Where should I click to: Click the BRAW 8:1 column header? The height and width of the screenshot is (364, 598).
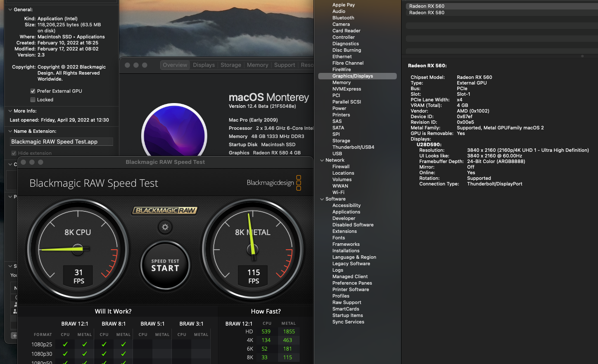coord(114,323)
